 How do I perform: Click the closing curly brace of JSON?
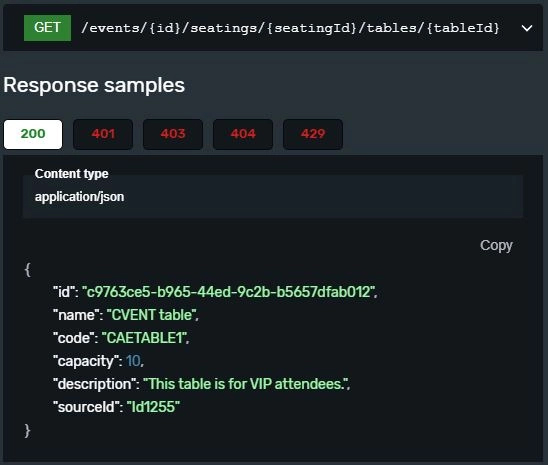[x=28, y=430]
